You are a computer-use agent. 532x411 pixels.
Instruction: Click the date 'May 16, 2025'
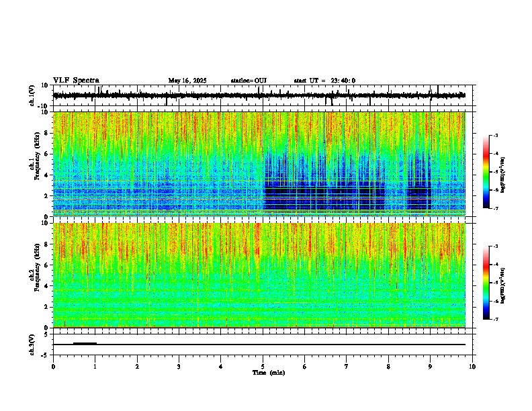coord(187,81)
